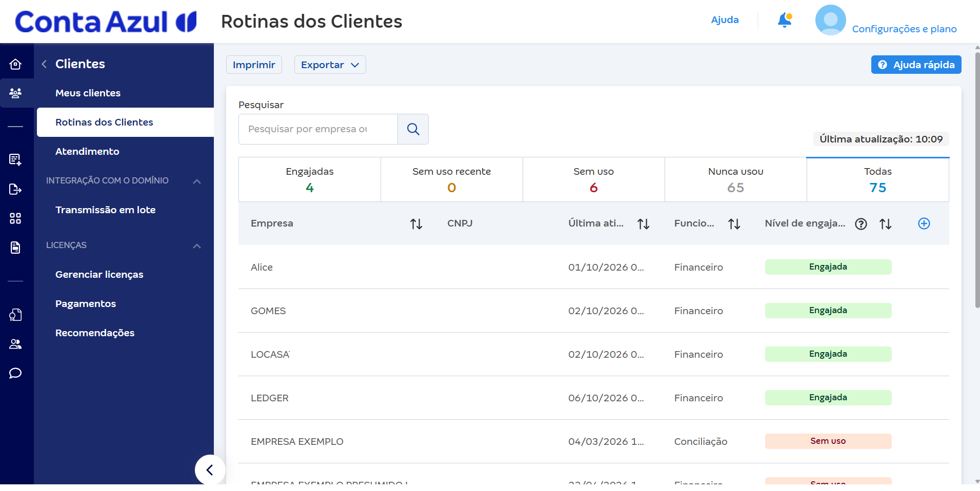Click the Ajuda rápida button
Screen dimensions: 980x491
pyautogui.click(x=916, y=65)
